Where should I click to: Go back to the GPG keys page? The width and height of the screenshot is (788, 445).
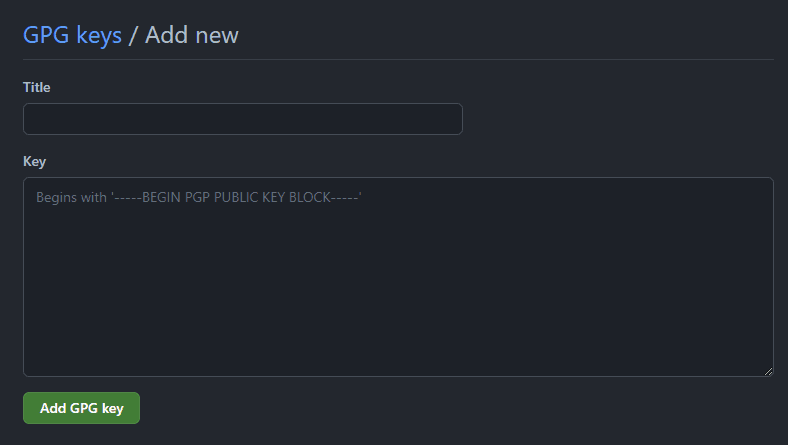[x=72, y=36]
